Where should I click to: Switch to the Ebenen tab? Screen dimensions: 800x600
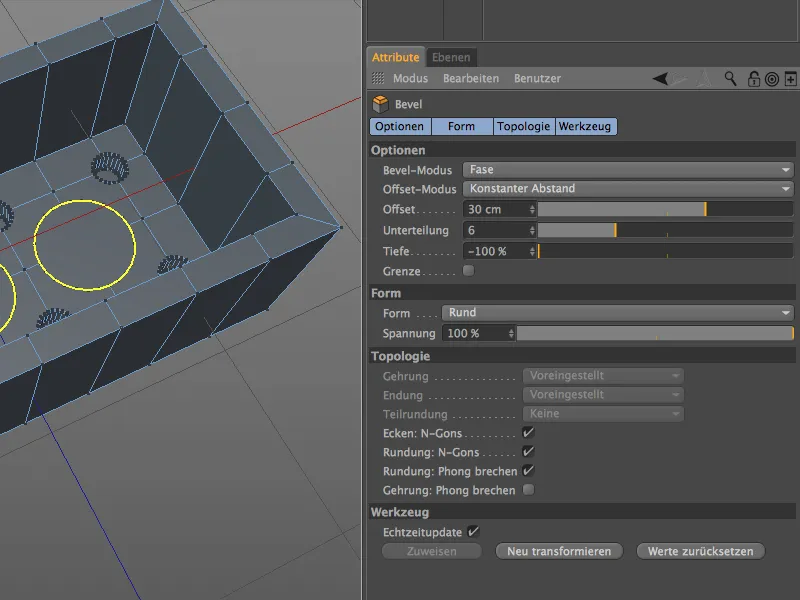click(451, 57)
